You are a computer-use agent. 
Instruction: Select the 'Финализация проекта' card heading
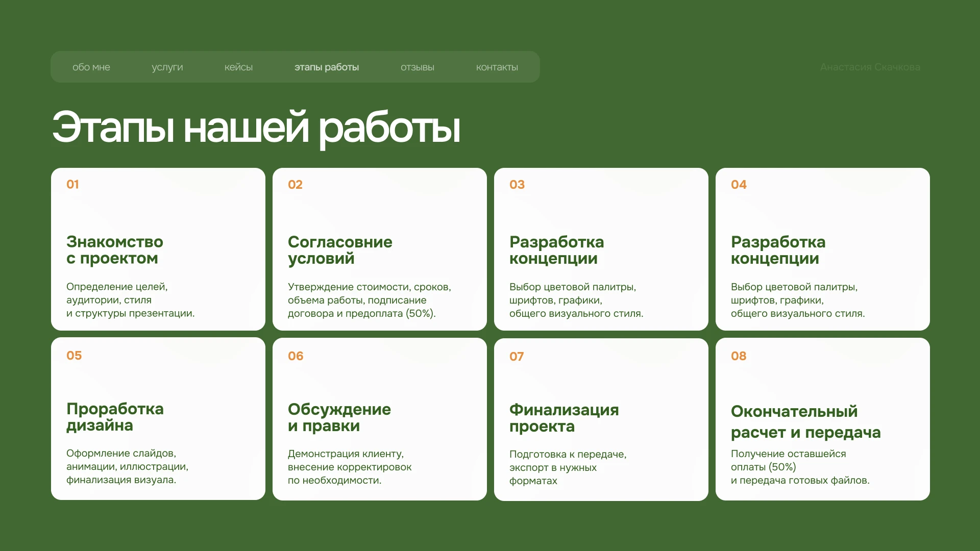[x=563, y=418]
